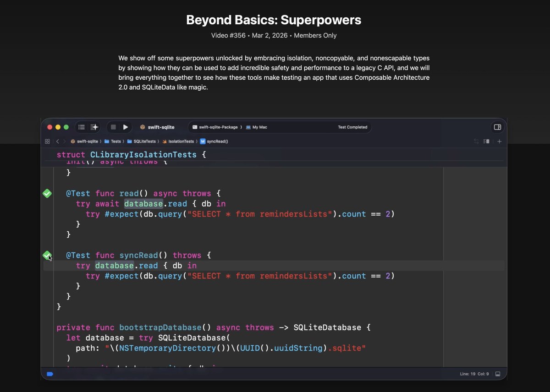Click the "Members Only" label

pos(315,35)
